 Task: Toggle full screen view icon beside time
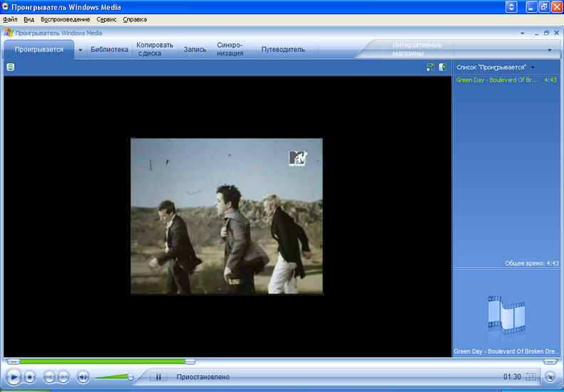[x=530, y=377]
